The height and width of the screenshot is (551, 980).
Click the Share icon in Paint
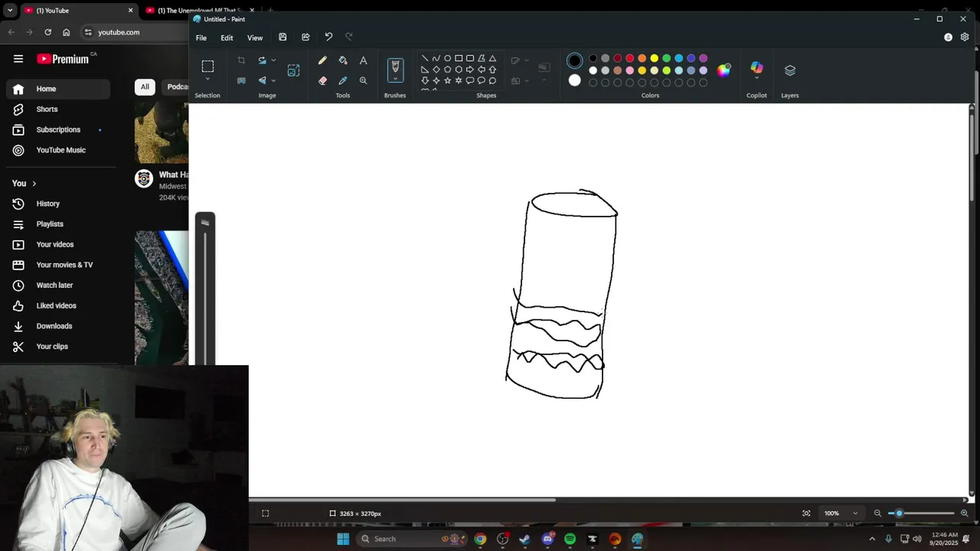click(305, 37)
